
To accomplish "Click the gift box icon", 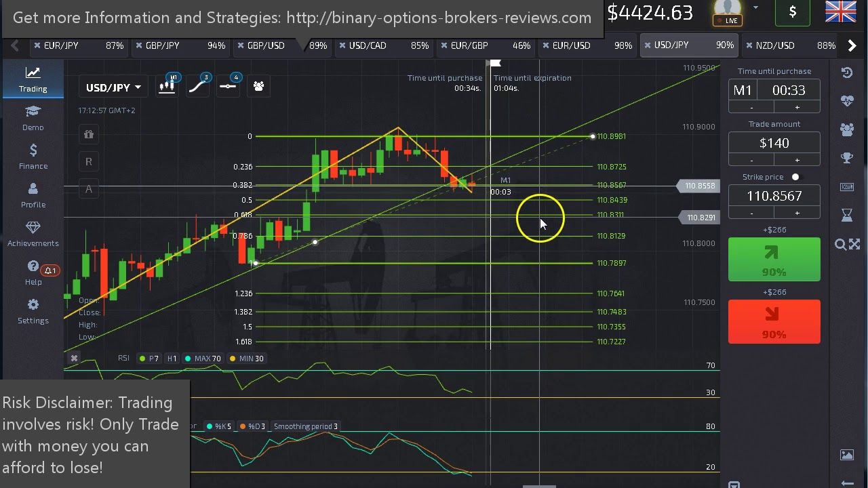I will (x=89, y=134).
